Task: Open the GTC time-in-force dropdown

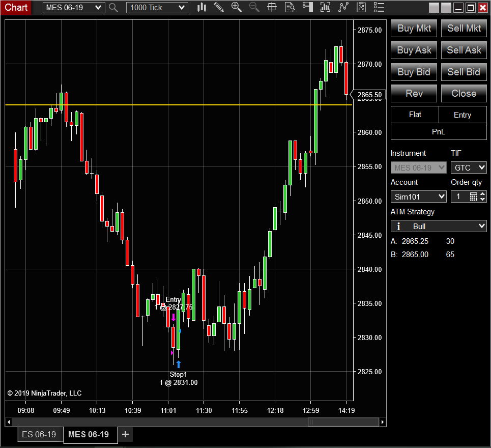Action: pos(469,167)
